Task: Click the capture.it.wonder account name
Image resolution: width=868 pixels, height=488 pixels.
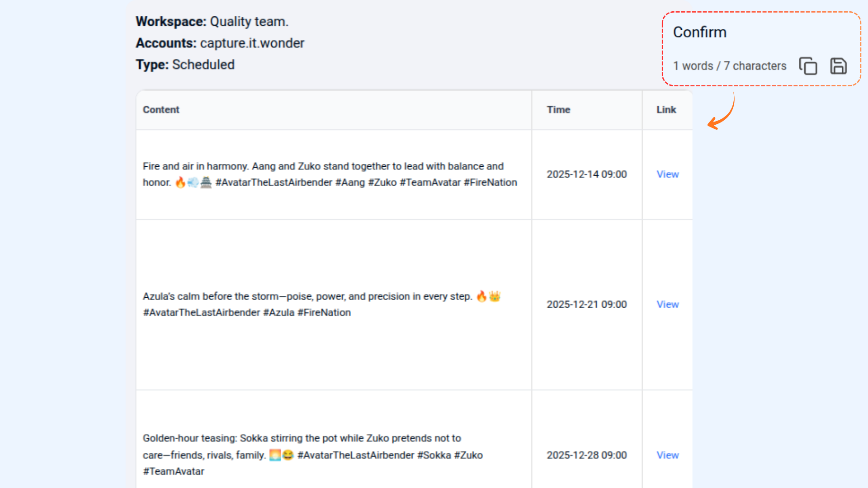Action: (252, 43)
